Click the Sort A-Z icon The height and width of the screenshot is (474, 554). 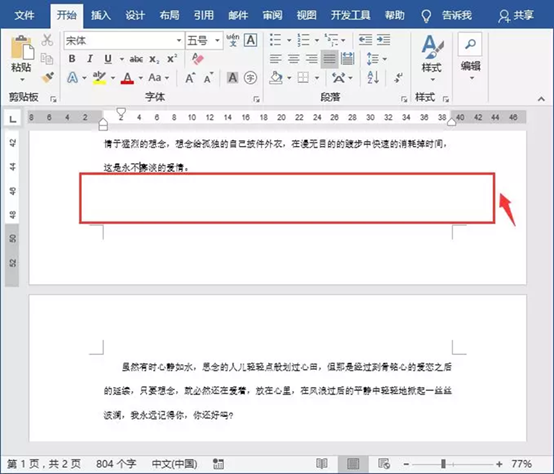[x=373, y=77]
